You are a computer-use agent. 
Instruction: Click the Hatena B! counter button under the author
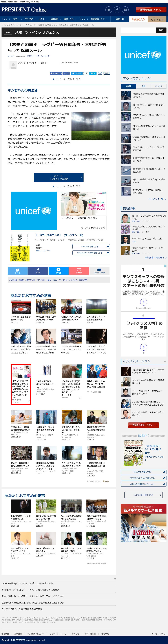tap(93, 73)
